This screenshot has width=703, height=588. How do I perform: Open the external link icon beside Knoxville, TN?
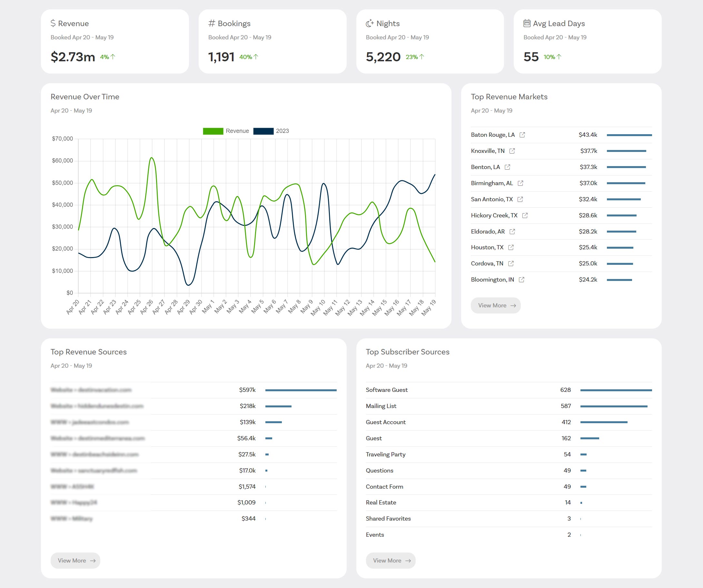coord(511,151)
